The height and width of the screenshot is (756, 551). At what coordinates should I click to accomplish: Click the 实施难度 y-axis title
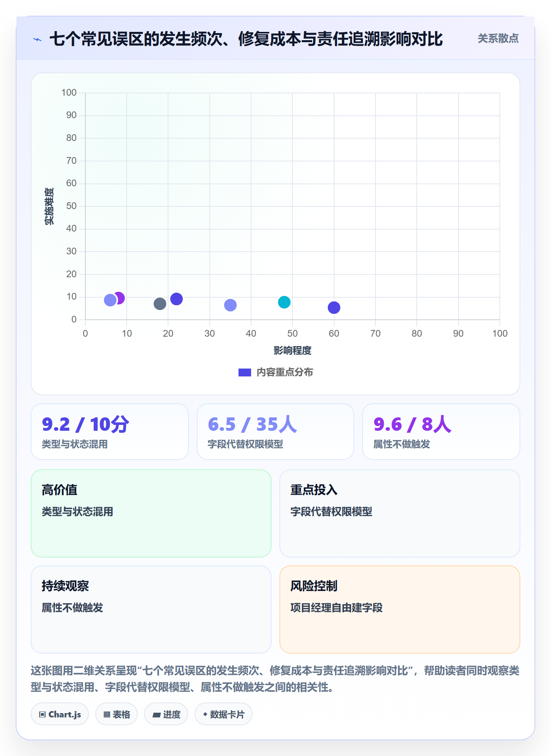coord(49,206)
